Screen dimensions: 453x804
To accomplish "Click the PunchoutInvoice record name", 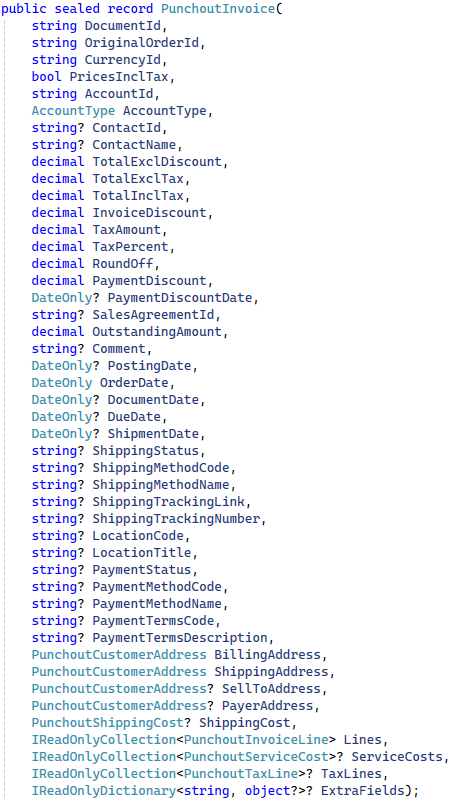I will [x=218, y=9].
